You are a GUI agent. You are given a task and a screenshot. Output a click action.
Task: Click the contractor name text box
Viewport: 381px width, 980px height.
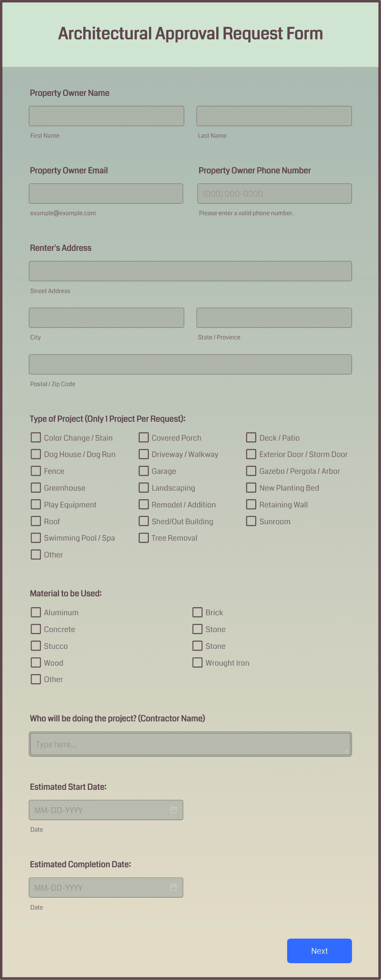(x=190, y=744)
